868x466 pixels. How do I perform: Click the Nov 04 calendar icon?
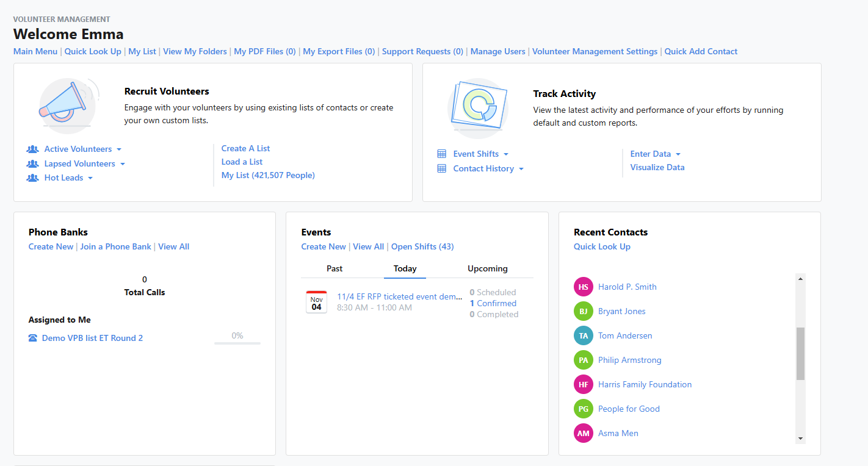point(316,302)
